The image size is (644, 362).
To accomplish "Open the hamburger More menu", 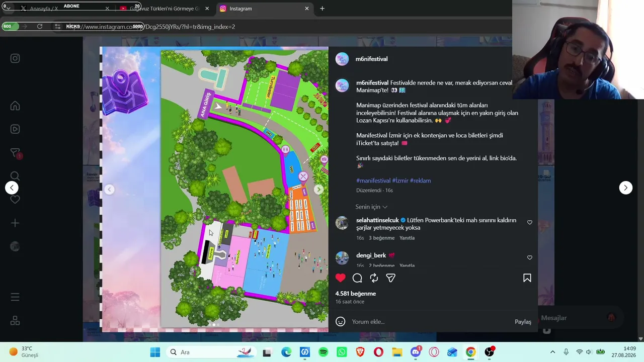I will coord(15,297).
